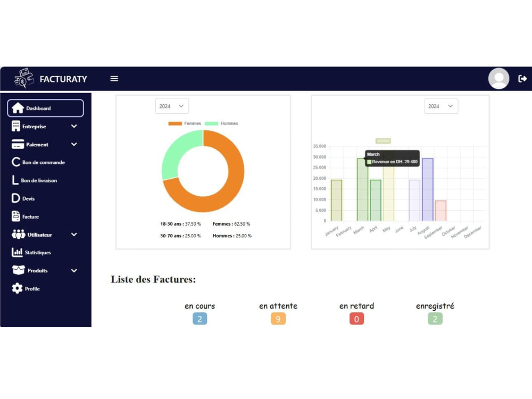Click the FACTURATY brand title
Viewport: 532px width, 399px height.
(x=63, y=79)
